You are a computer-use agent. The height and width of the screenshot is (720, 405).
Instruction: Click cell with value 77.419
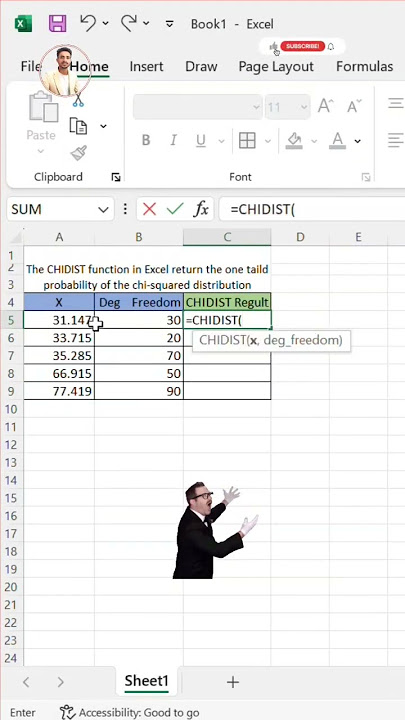click(59, 391)
